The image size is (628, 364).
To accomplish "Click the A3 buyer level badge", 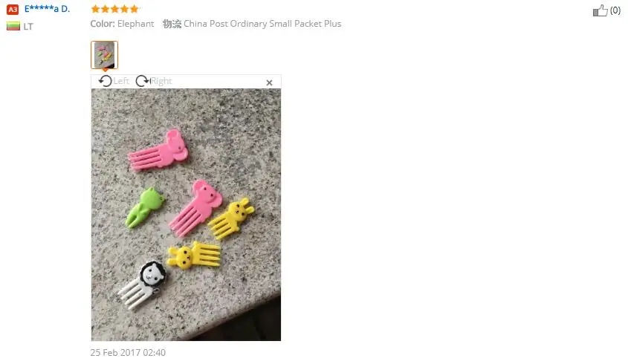I will point(13,9).
